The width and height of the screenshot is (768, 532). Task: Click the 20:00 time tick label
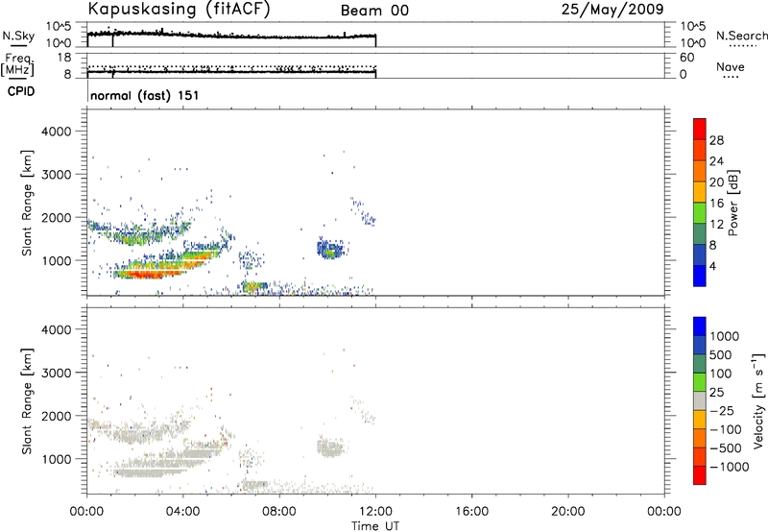pos(568,512)
